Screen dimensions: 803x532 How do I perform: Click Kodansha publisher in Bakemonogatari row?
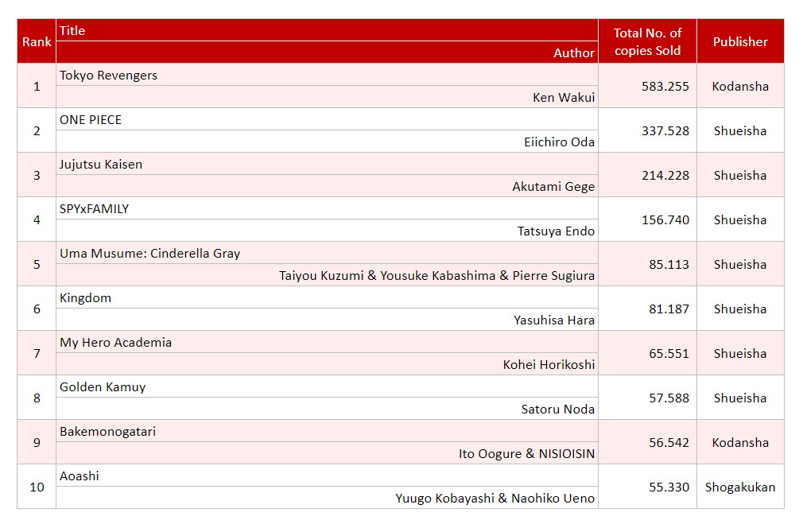(740, 442)
